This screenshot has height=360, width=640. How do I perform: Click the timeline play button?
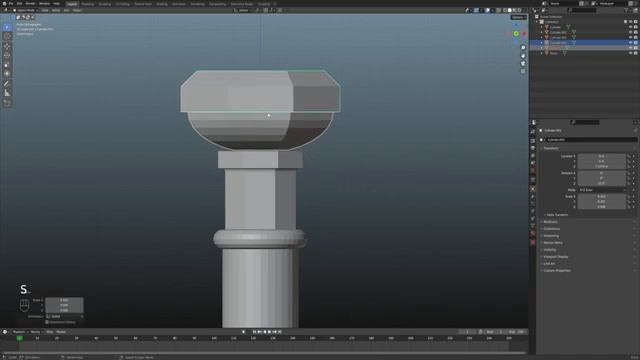[x=269, y=332]
